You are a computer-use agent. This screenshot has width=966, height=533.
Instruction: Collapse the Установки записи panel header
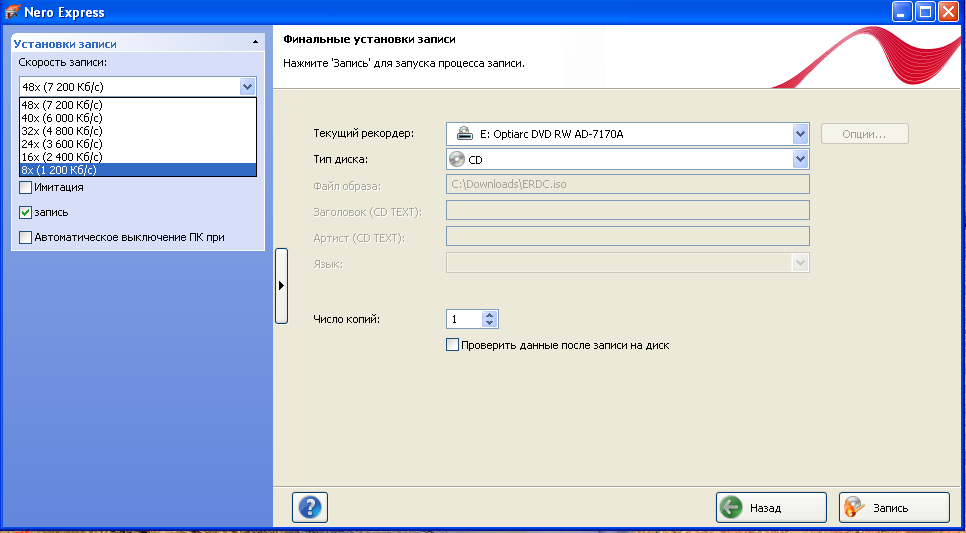(x=138, y=44)
